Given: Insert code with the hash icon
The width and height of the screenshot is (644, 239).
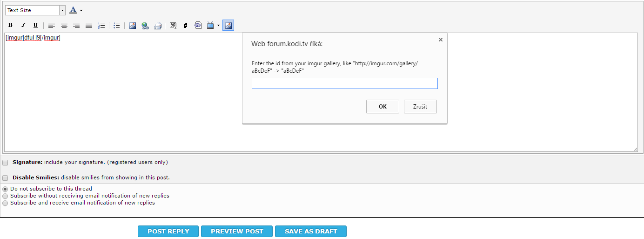Looking at the screenshot, I should click(186, 26).
